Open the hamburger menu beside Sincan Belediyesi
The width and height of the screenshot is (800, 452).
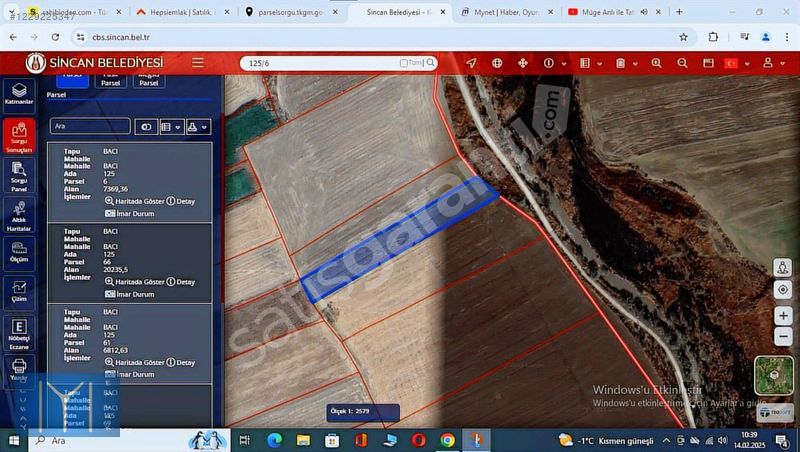pos(198,63)
